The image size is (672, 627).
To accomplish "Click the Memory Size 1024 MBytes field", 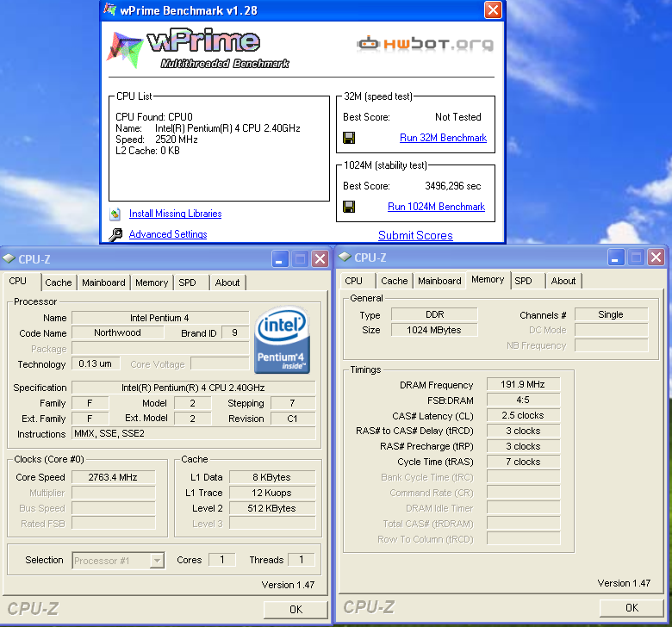I will click(434, 330).
